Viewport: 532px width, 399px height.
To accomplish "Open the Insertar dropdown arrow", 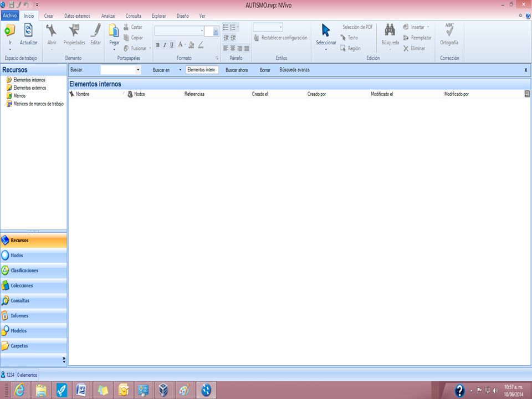I will pos(428,27).
